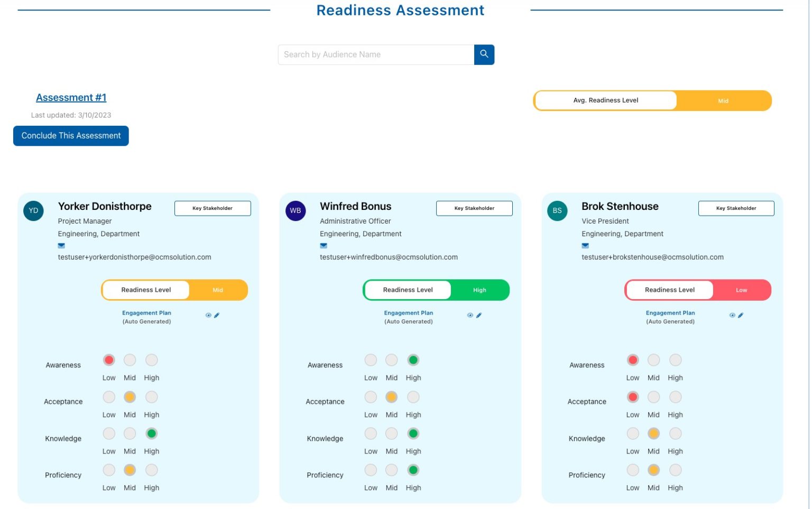Open the Key Stakeholder selector for Winfred Bonus
The width and height of the screenshot is (812, 509).
tap(474, 208)
